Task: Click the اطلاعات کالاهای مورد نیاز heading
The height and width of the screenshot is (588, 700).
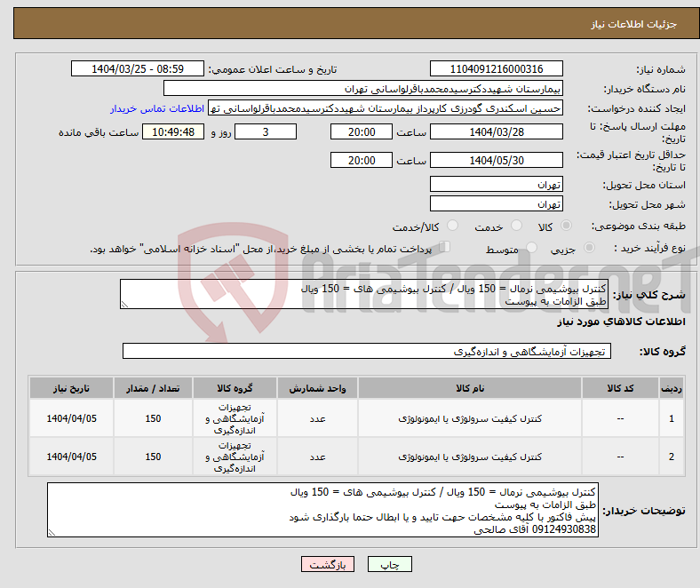Action: pos(621,322)
